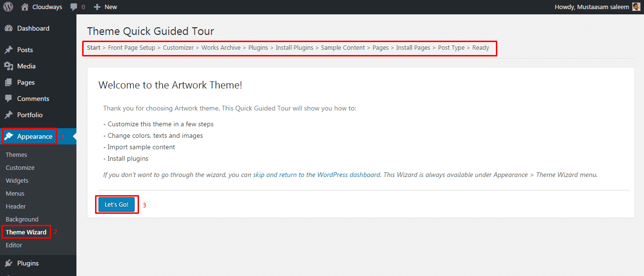Select Theme Wizard submenu item

pos(26,232)
